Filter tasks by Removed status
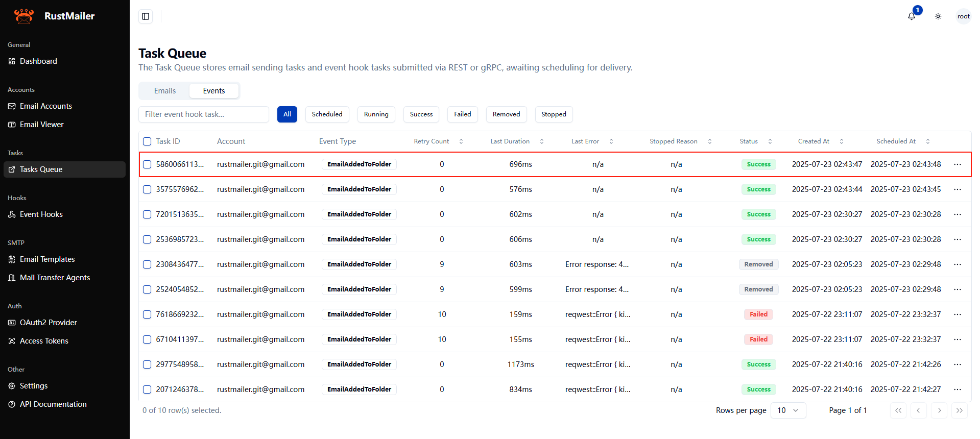 (x=507, y=114)
